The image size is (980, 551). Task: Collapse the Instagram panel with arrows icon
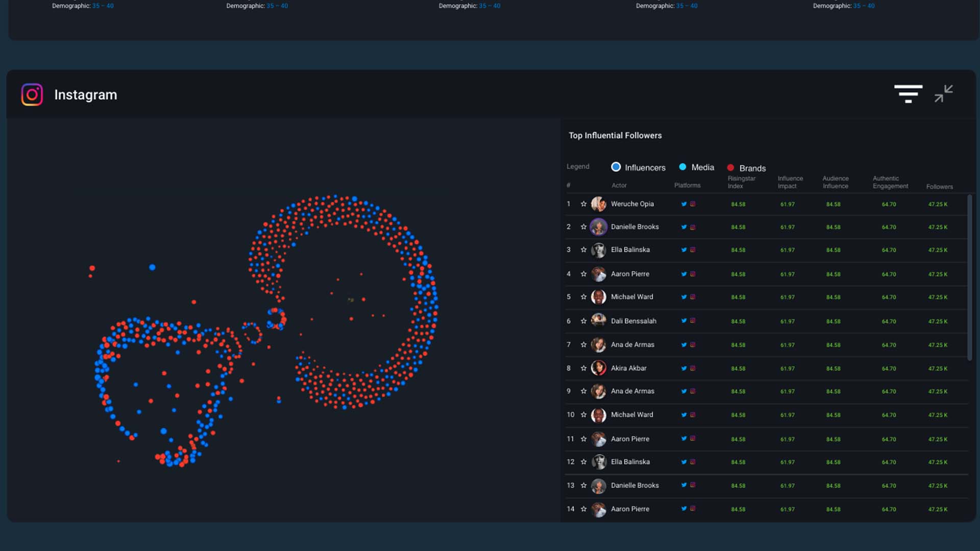(x=943, y=94)
